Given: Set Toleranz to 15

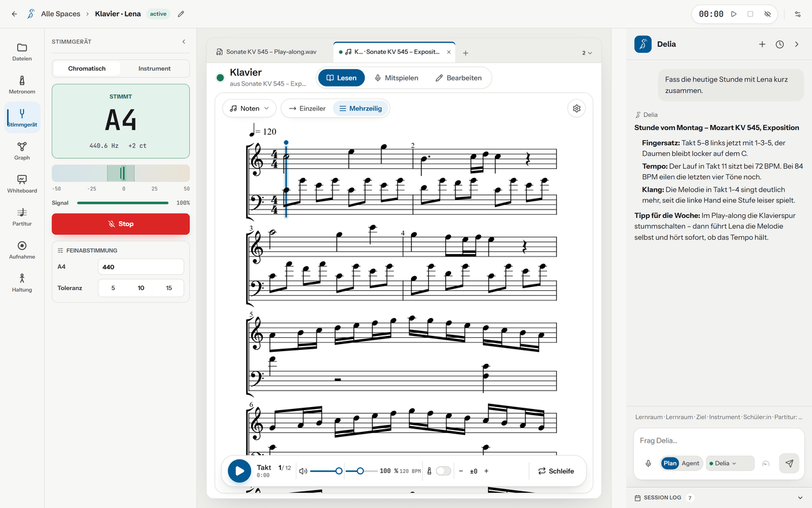Looking at the screenshot, I should pos(169,288).
